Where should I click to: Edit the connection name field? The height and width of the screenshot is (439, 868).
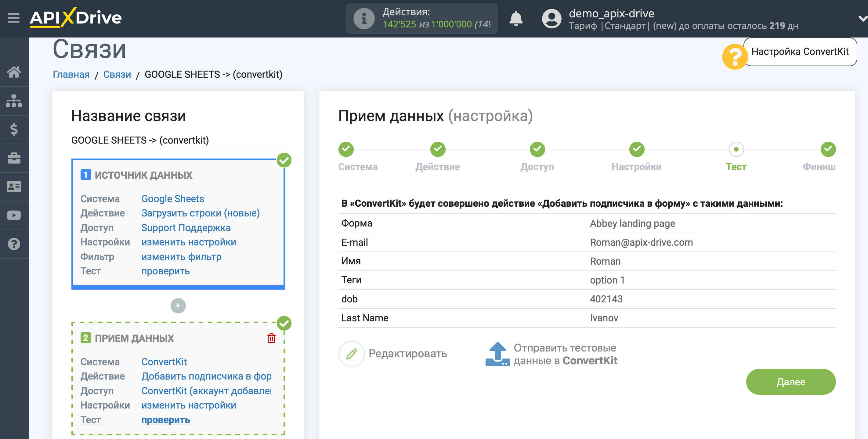(x=178, y=140)
